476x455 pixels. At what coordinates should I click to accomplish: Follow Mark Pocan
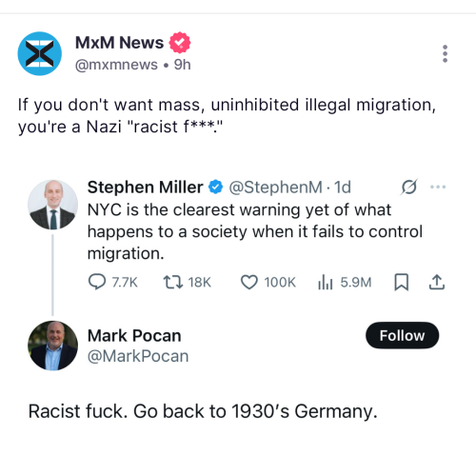pyautogui.click(x=403, y=335)
